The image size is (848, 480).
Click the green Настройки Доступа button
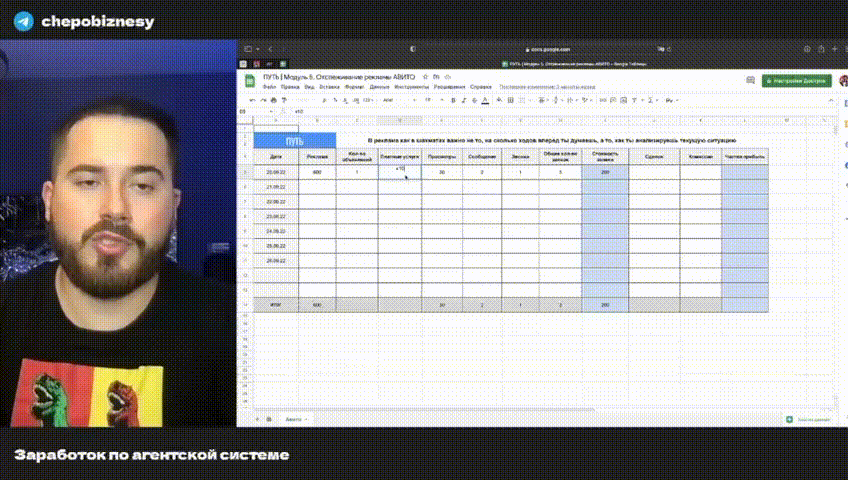[x=797, y=81]
